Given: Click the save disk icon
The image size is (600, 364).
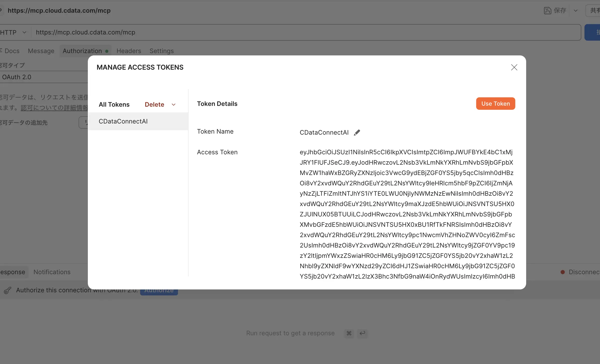Looking at the screenshot, I should (x=547, y=11).
